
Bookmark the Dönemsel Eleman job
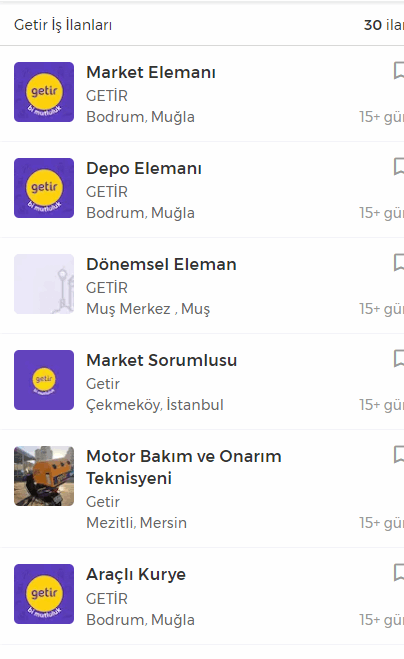click(x=399, y=262)
